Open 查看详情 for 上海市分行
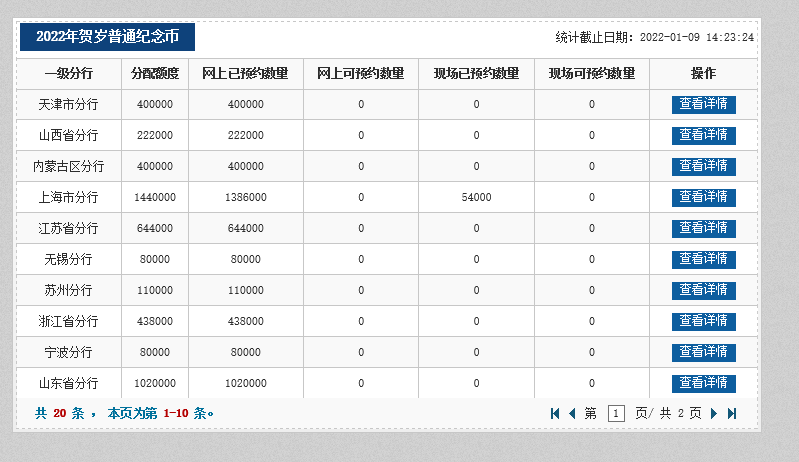The width and height of the screenshot is (799, 462). click(703, 198)
